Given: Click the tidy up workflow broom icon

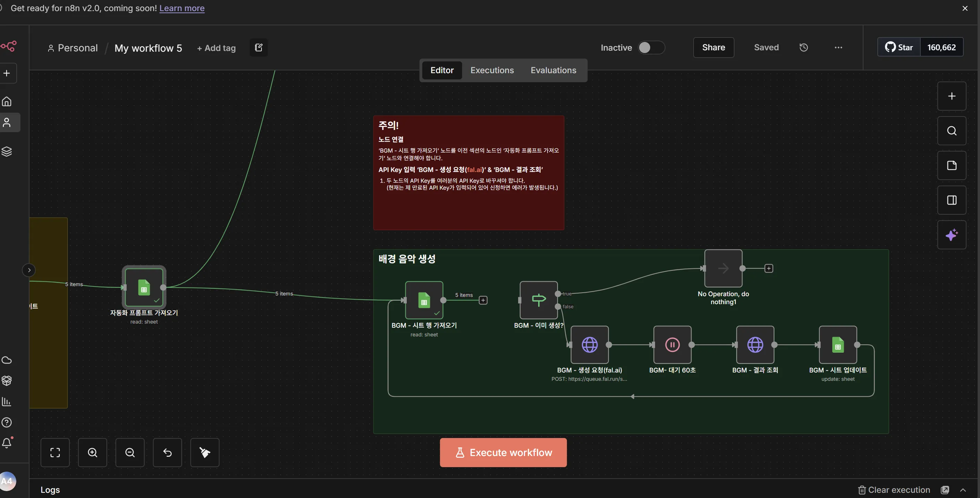Looking at the screenshot, I should point(205,452).
